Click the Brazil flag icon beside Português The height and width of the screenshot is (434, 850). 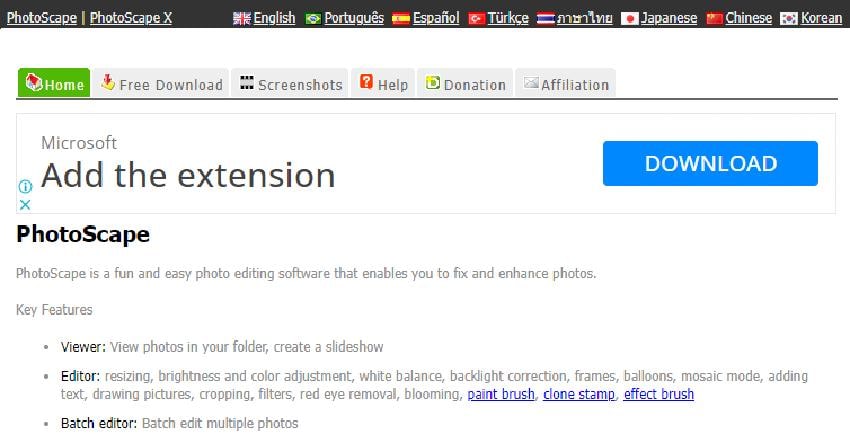[313, 19]
